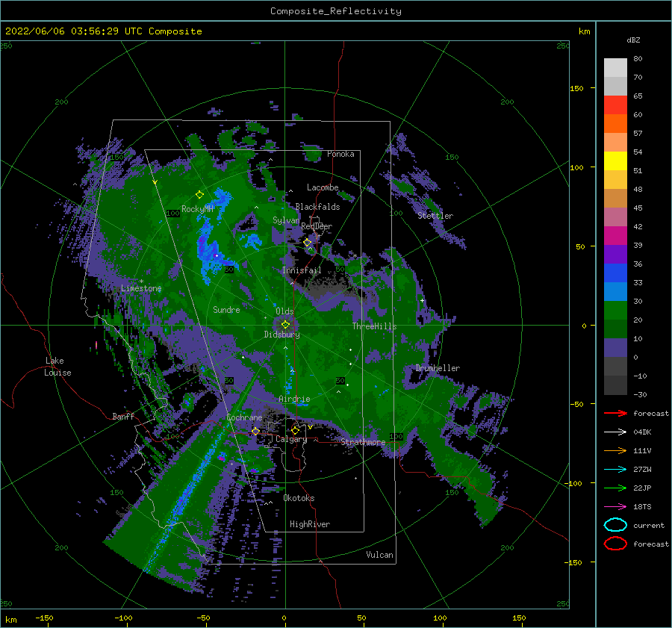
Task: Pick the orange swatch below 60 dBZ
Action: point(615,124)
